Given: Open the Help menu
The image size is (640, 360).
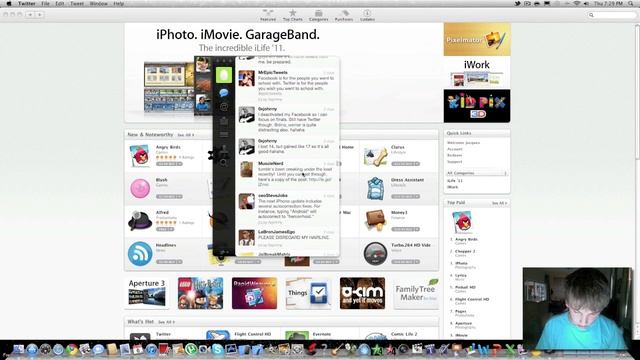Looking at the screenshot, I should click(118, 3).
